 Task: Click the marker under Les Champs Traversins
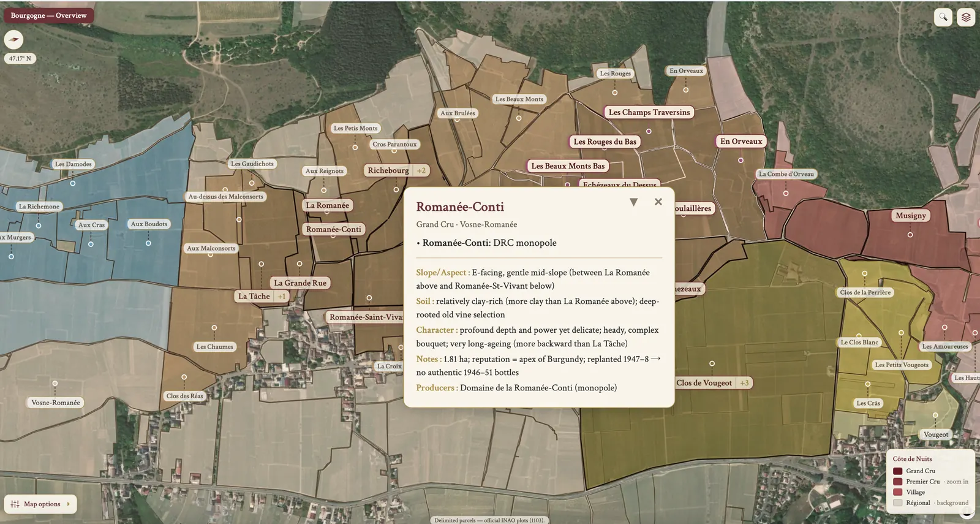tap(649, 131)
